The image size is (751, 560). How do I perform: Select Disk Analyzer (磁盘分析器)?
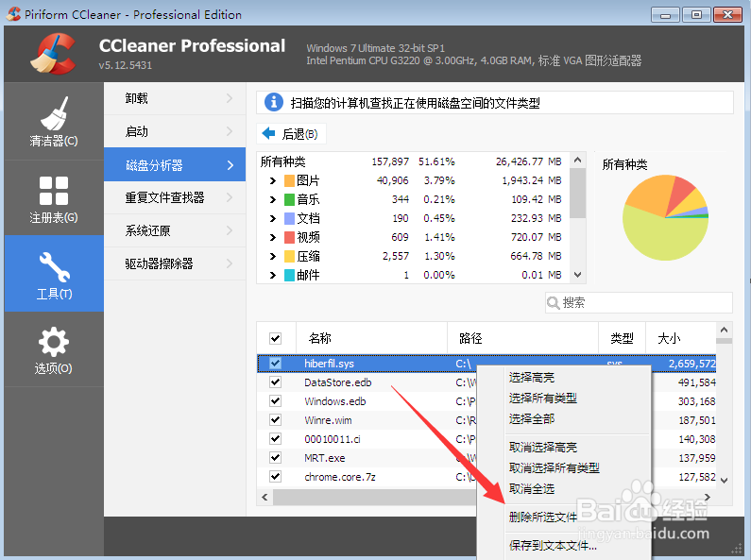[x=175, y=164]
